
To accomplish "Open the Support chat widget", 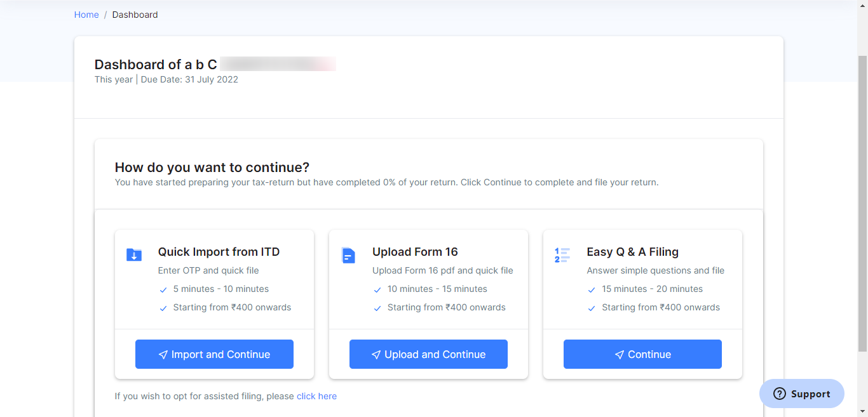I will [x=802, y=394].
